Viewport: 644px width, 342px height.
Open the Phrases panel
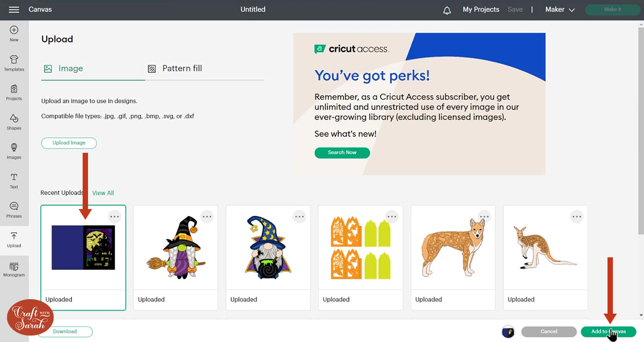click(x=14, y=210)
